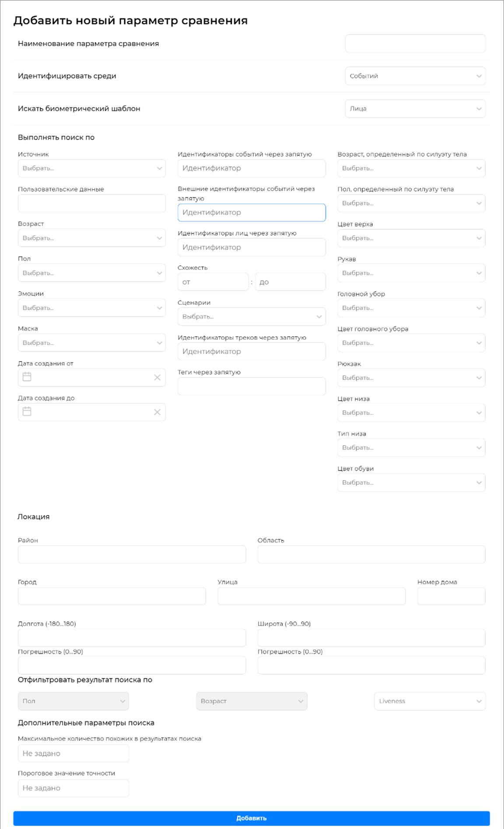Open the 'Сценарии' dropdown
Screen dimensions: 504x829
point(251,317)
